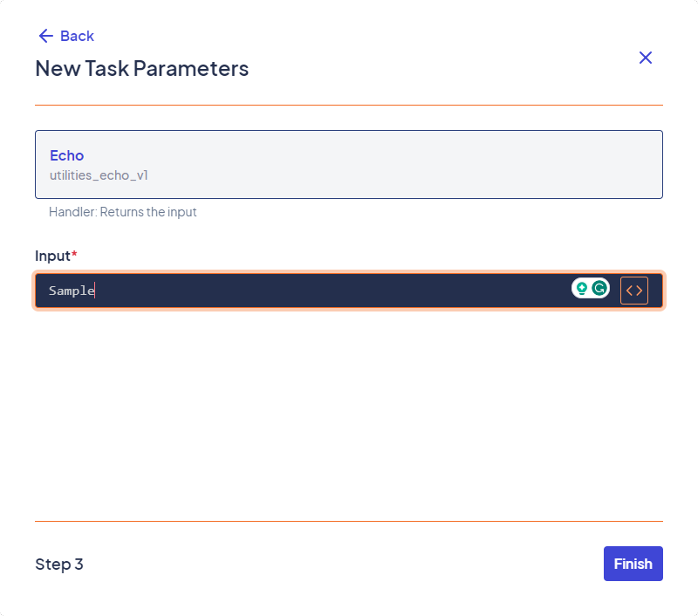Click the Handler: Returns the input description

[122, 212]
